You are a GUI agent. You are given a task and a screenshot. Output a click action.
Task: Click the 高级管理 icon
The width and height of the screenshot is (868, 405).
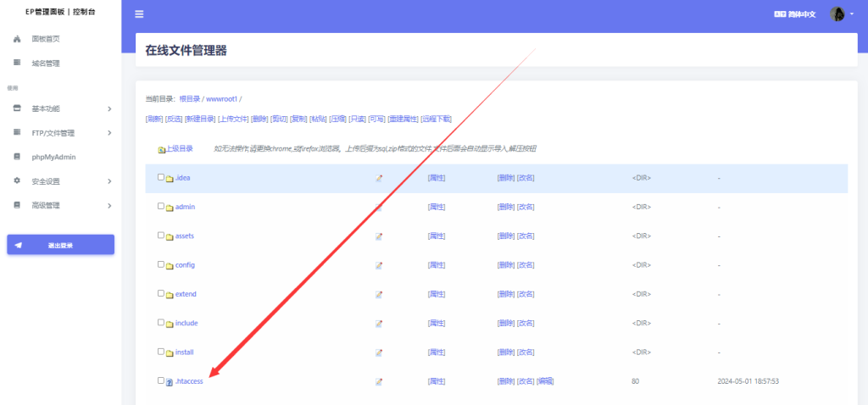point(17,205)
